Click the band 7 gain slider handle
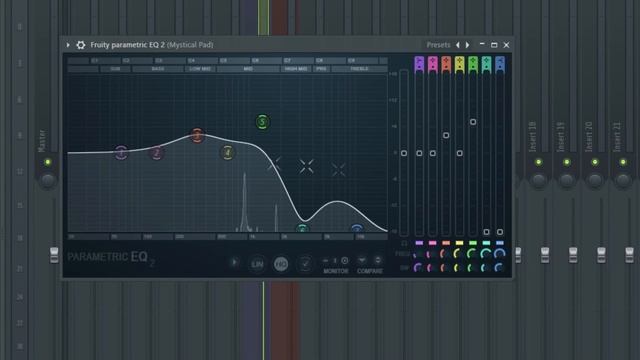This screenshot has width=640, height=360. (500, 232)
